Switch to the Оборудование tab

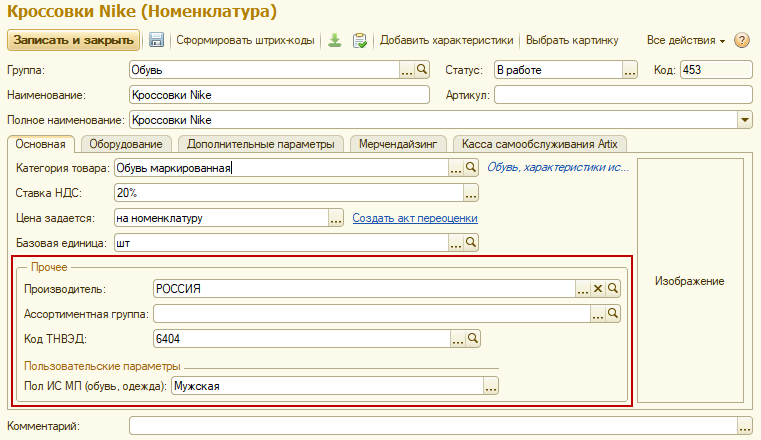(x=126, y=144)
